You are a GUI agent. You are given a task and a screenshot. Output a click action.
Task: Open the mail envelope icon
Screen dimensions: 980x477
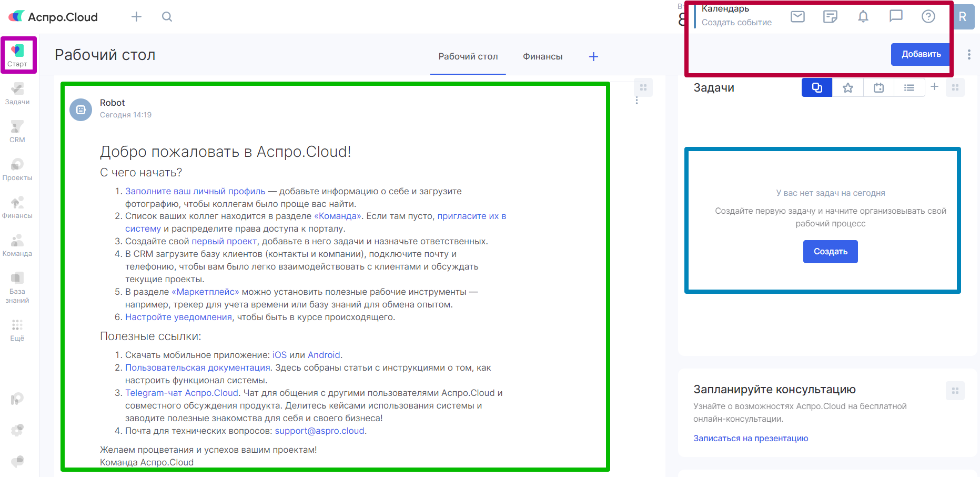tap(797, 17)
